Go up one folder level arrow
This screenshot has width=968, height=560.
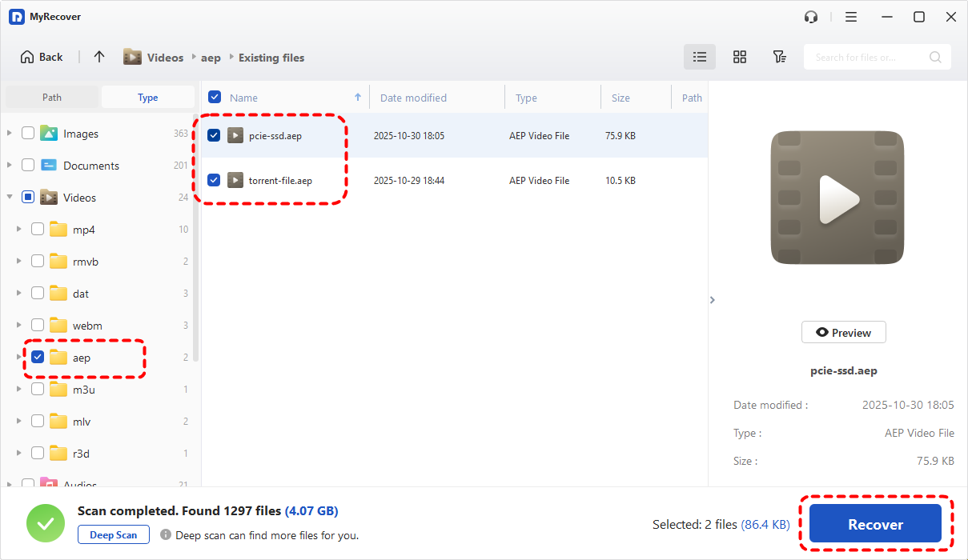[x=99, y=57]
